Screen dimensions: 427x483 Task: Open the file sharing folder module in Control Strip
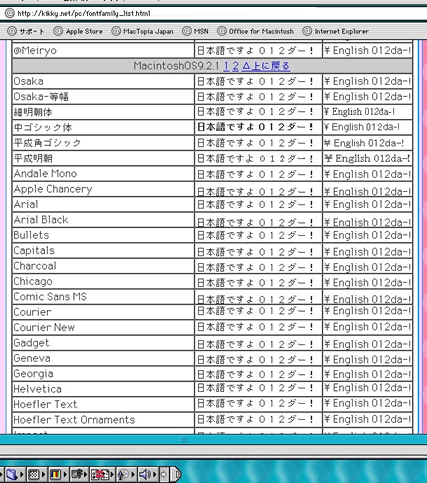click(x=11, y=474)
